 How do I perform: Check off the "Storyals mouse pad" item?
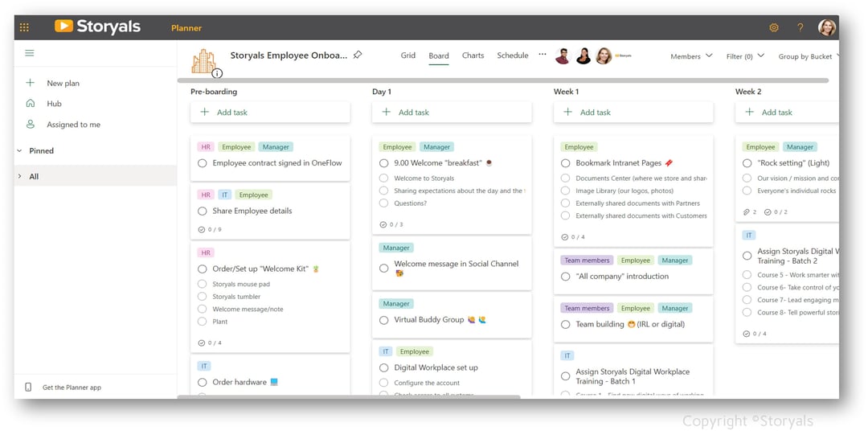click(x=202, y=284)
